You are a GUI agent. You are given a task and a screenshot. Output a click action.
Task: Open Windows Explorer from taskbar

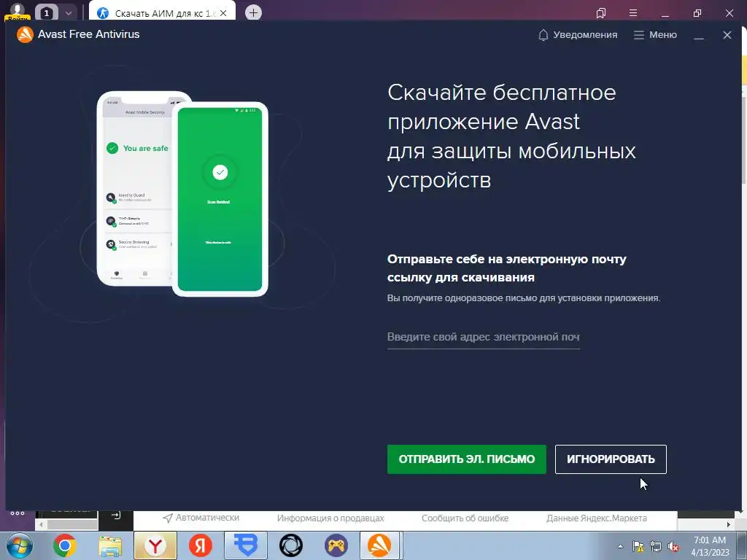tap(110, 545)
